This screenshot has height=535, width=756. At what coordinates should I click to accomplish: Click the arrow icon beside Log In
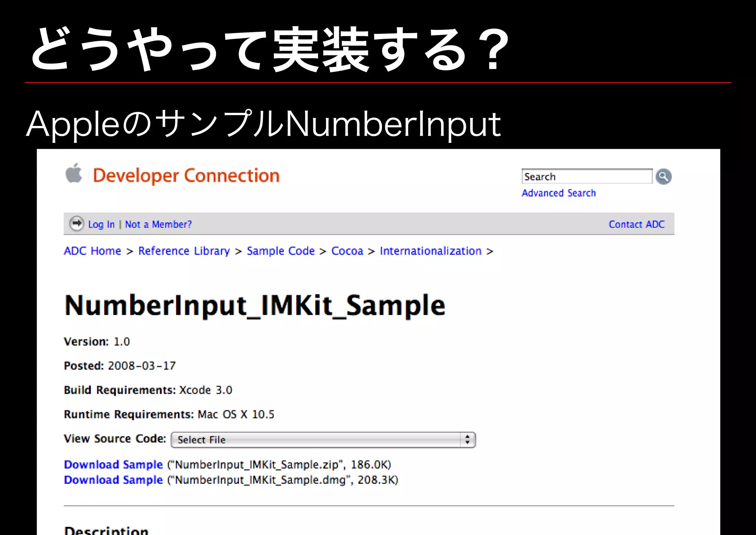pos(77,224)
